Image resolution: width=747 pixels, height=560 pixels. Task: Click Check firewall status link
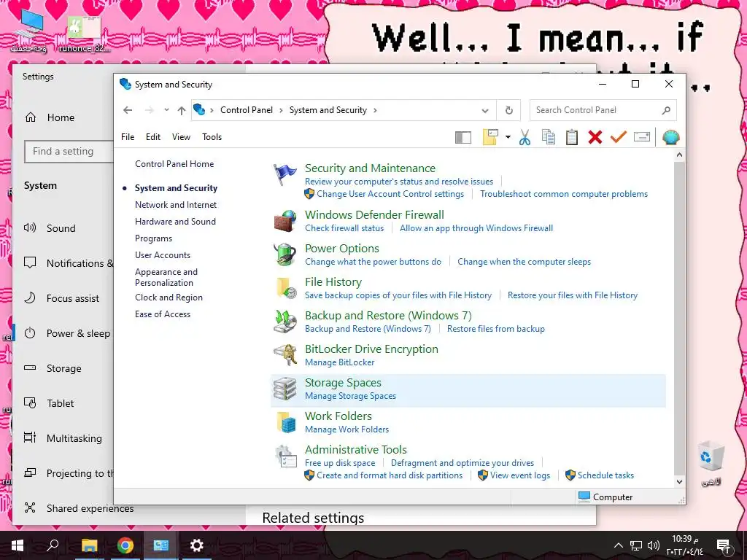pyautogui.click(x=344, y=228)
